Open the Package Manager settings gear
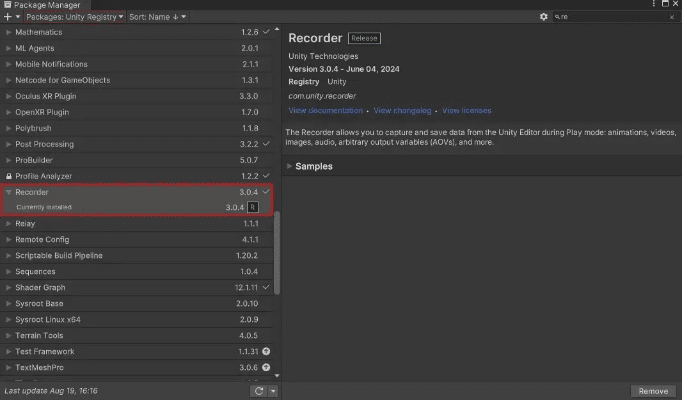 543,17
